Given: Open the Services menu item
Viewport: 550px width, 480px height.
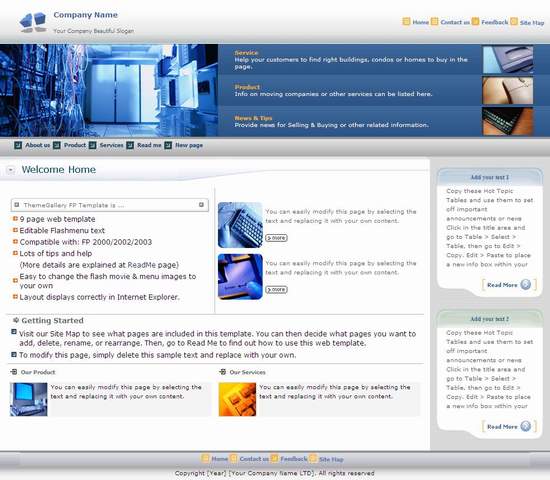Looking at the screenshot, I should 111,145.
